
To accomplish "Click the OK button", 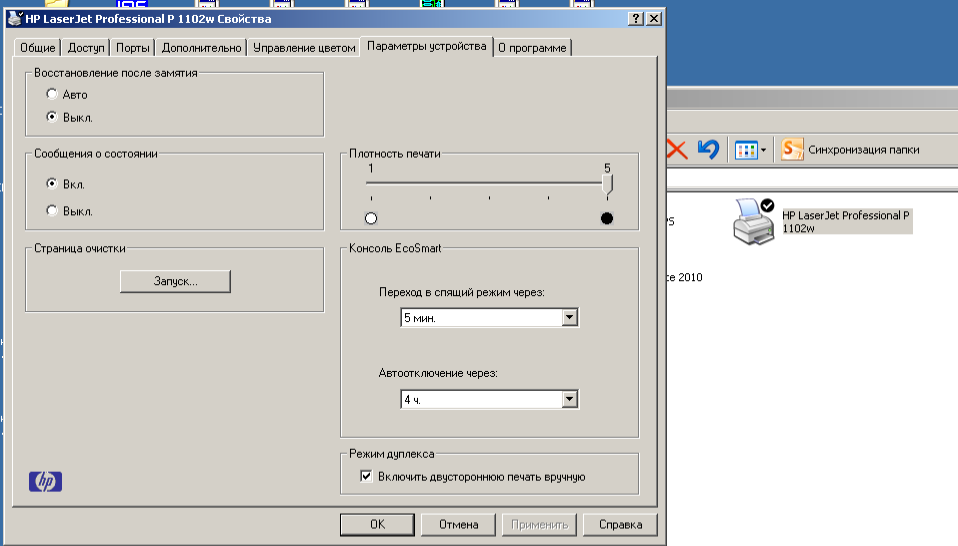I will click(x=377, y=524).
